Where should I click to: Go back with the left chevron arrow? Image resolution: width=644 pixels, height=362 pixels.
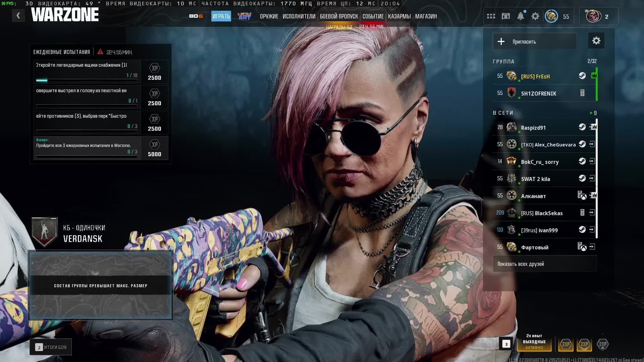point(18,15)
